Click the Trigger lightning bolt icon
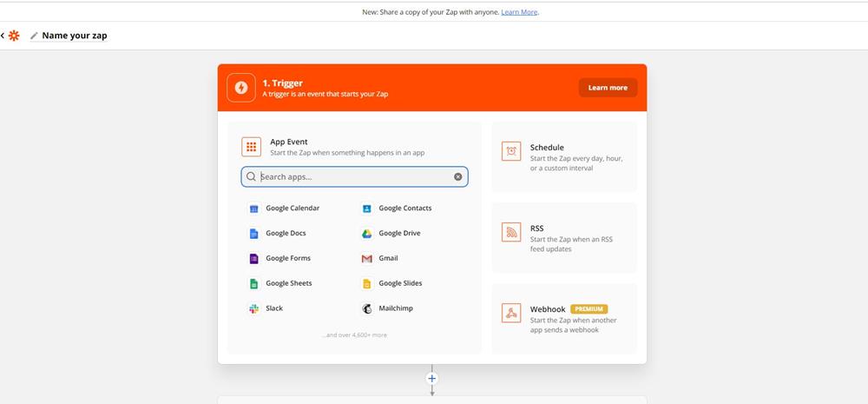868x404 pixels. (240, 88)
